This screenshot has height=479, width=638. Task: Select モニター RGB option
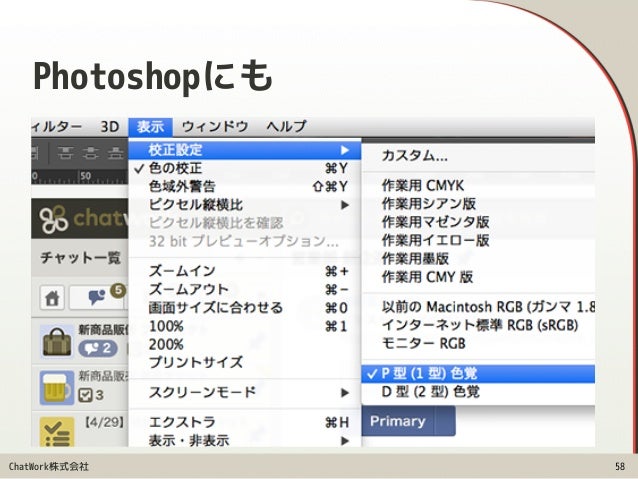478,343
